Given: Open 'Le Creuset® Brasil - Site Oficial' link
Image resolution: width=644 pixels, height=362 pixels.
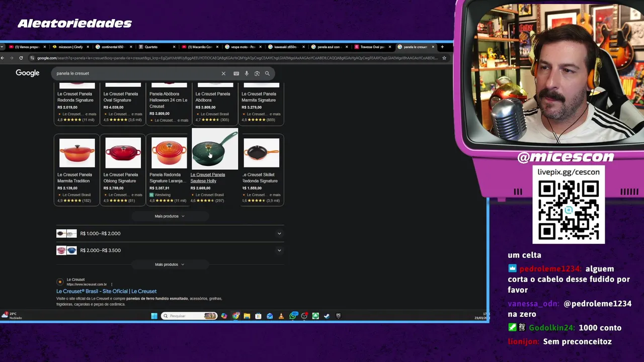Looking at the screenshot, I should 106,291.
